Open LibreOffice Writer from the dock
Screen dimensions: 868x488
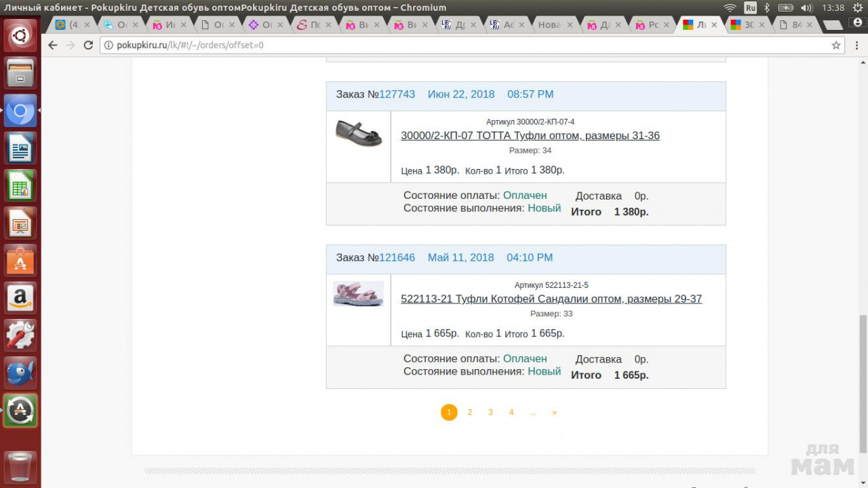20,147
